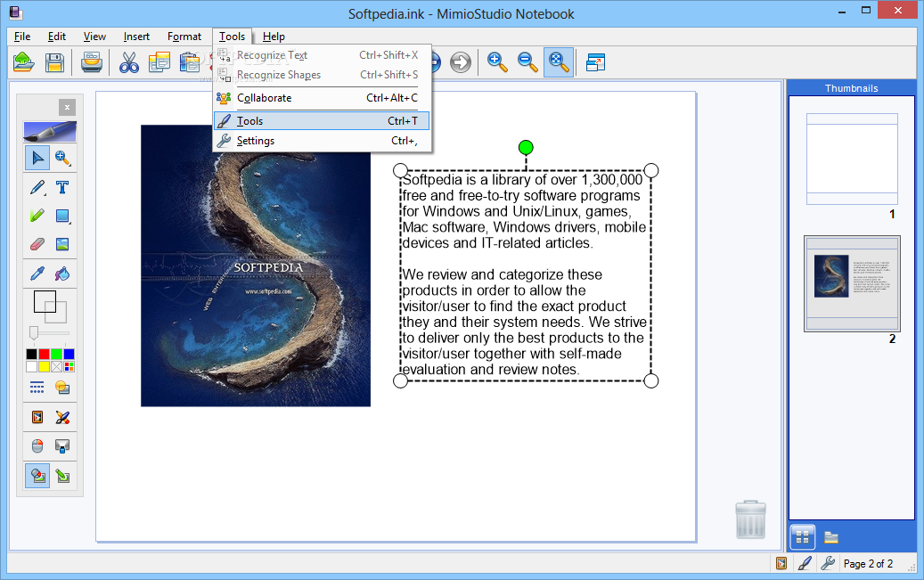The width and height of the screenshot is (924, 580).
Task: Click the transparency option icon
Action: pos(62,388)
